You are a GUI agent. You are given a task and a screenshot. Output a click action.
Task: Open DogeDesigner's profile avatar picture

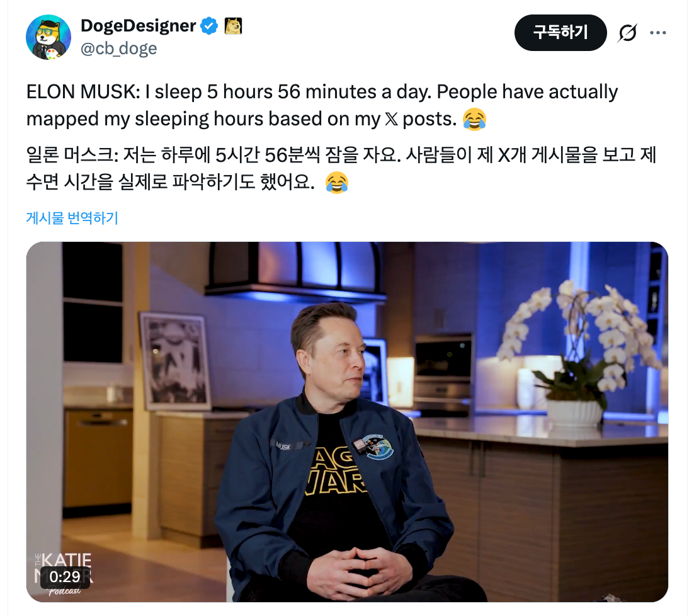click(x=48, y=37)
